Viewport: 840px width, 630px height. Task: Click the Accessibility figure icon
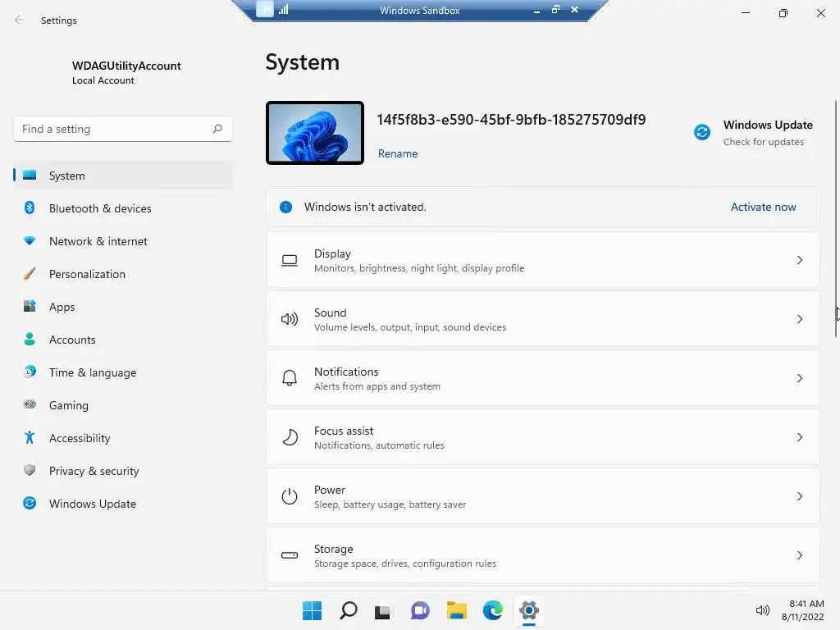tap(30, 438)
